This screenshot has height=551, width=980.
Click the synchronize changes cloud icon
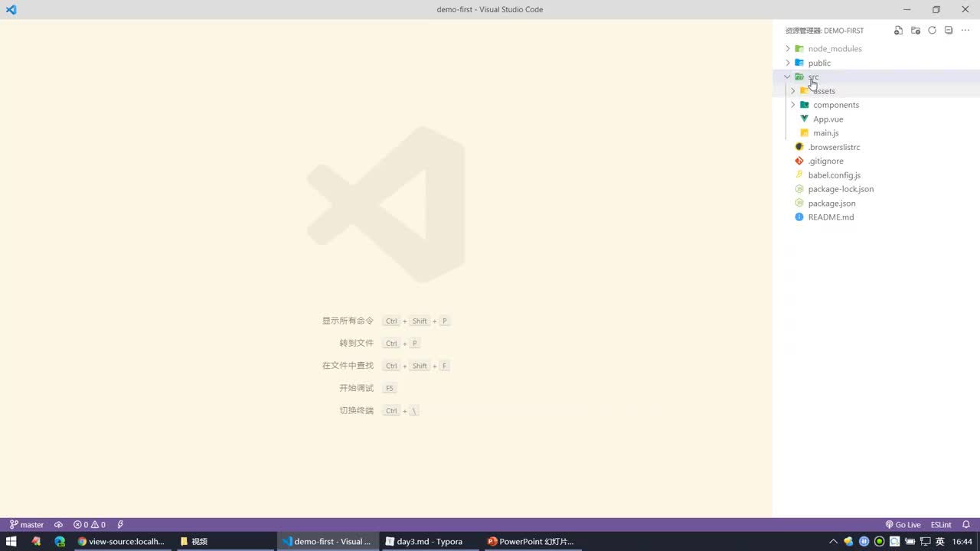tap(58, 525)
